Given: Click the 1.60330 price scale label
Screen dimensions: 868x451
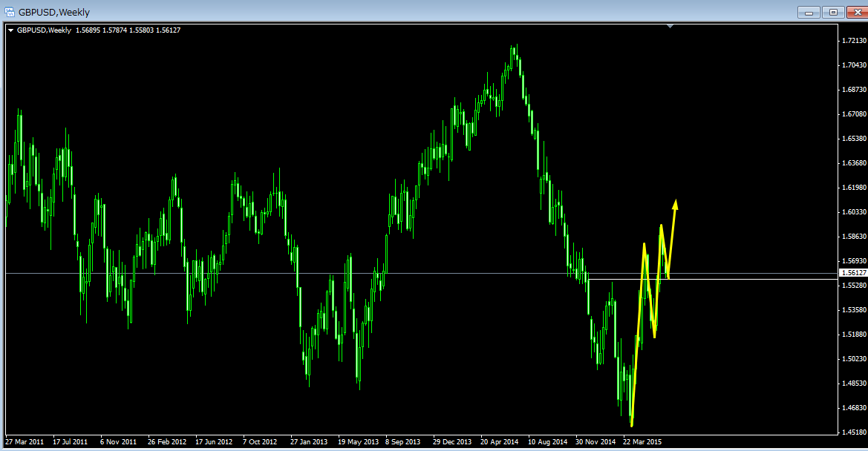Looking at the screenshot, I should click(x=852, y=212).
